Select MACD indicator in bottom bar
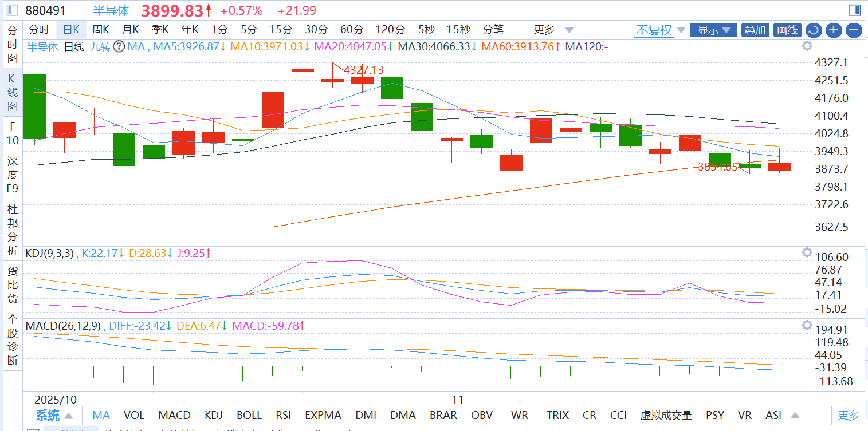The width and height of the screenshot is (868, 431). click(x=175, y=416)
